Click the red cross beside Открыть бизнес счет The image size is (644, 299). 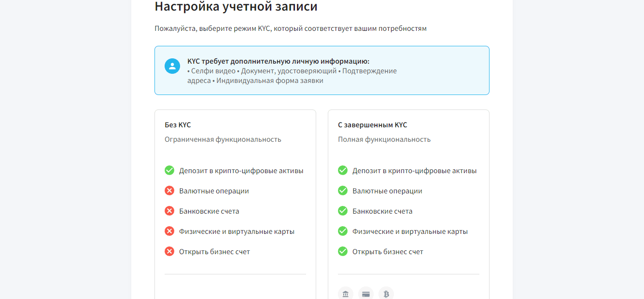tap(169, 251)
